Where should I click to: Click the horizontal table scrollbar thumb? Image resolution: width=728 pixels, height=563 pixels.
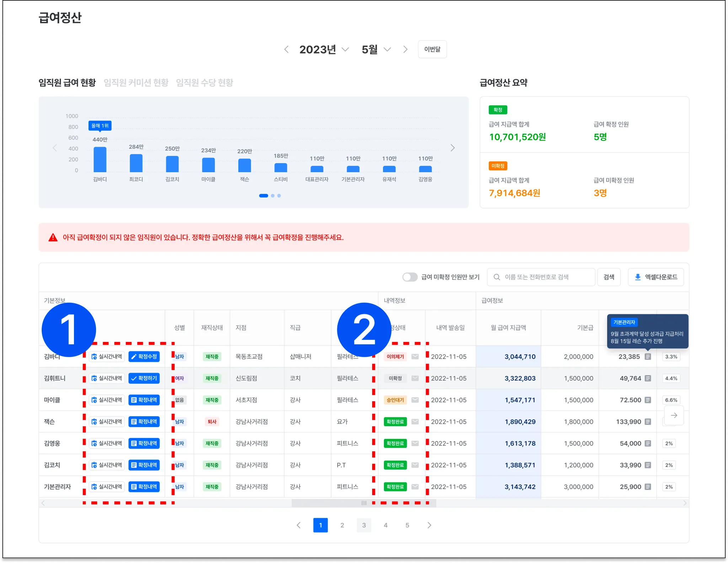364,503
